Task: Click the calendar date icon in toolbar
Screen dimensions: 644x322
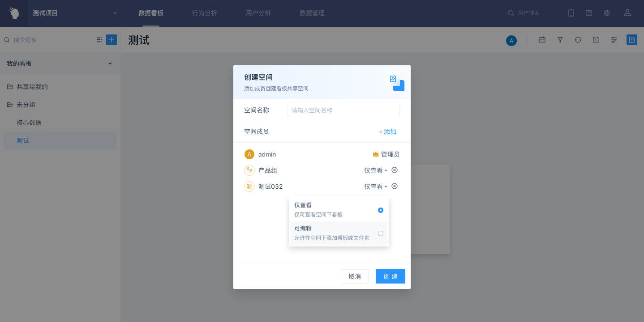Action: [542, 40]
